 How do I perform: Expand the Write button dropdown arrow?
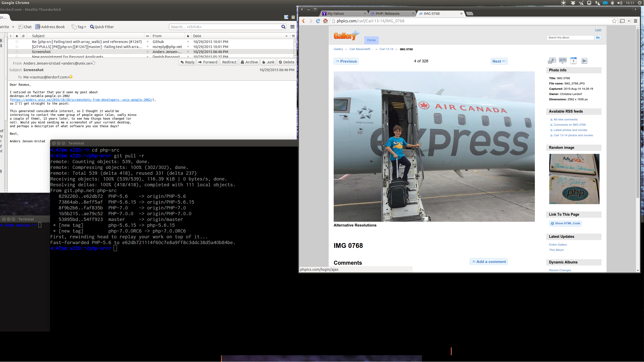(13, 27)
